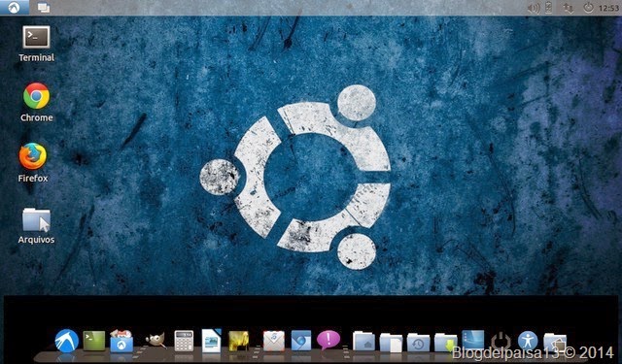Screen dimensions: 622x364
Task: Open the home folder in the dock
Action: click(363, 342)
